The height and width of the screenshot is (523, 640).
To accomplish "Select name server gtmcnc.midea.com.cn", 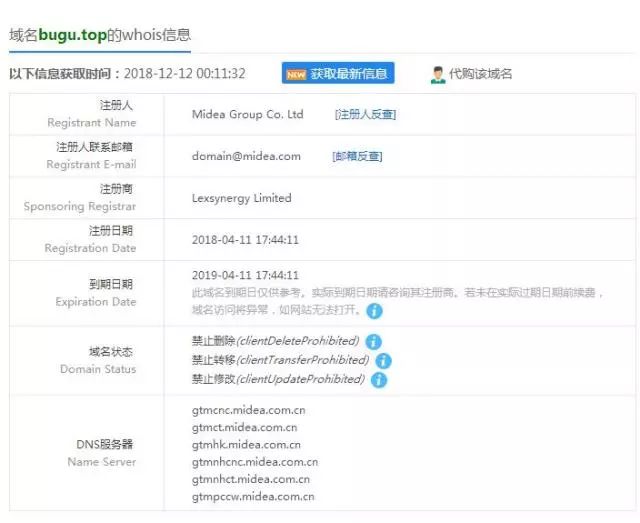I will [249, 410].
